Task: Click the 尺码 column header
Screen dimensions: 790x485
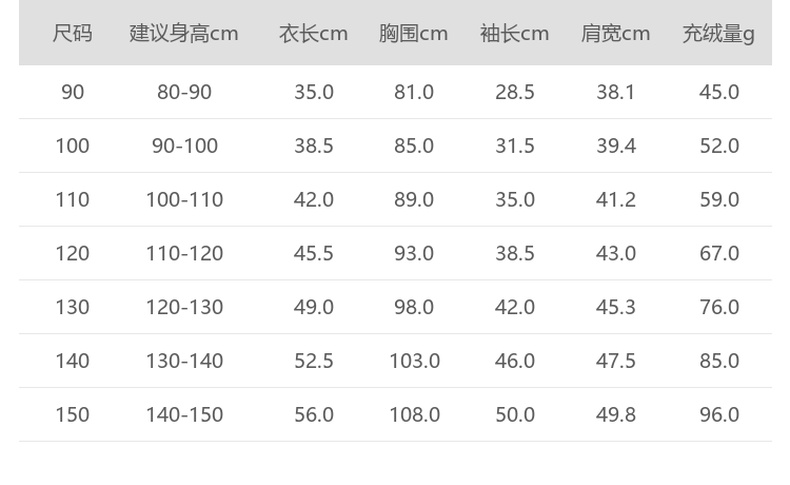Action: pos(72,33)
